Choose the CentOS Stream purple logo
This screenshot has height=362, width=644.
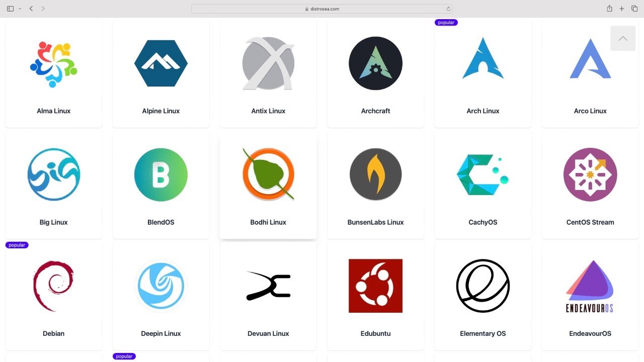click(590, 174)
